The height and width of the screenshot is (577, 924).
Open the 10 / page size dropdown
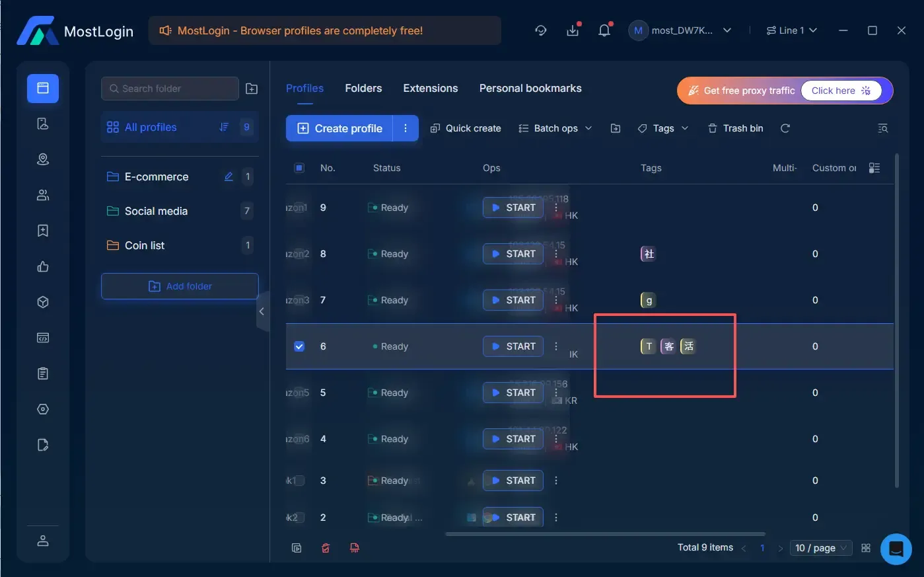(821, 548)
